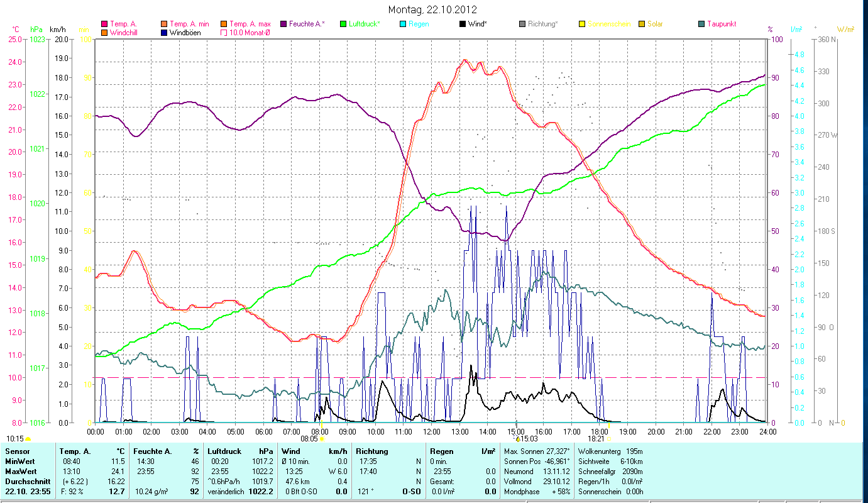Screen dimensions: 868x503
Task: Click the Mondphase + 58% entry
Action: pos(537,490)
